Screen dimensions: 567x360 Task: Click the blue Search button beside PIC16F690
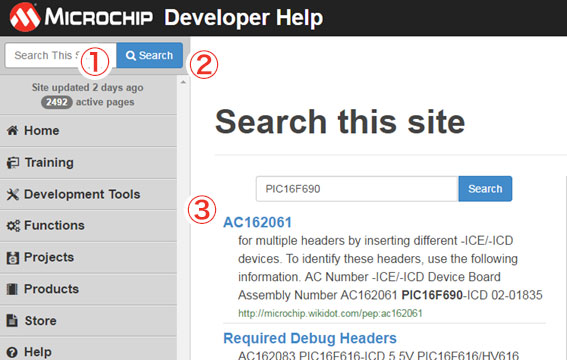[485, 189]
